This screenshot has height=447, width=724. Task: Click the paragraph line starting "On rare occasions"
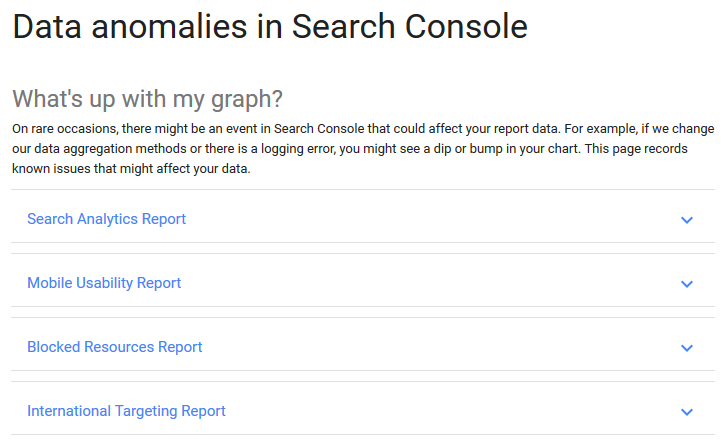point(360,129)
